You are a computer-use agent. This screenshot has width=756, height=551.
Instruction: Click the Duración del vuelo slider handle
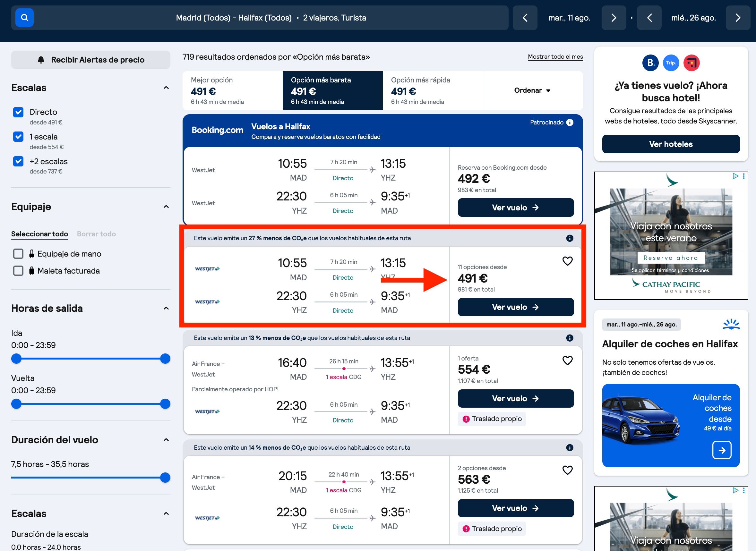click(x=165, y=478)
